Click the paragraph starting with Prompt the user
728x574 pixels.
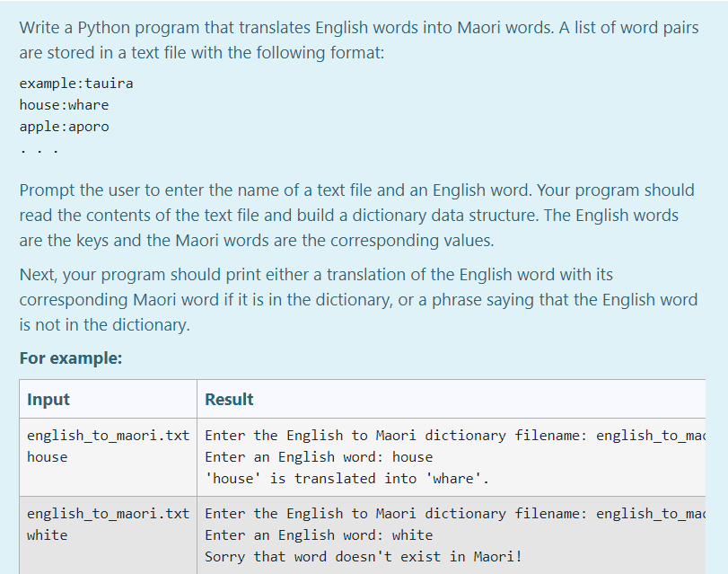(x=357, y=215)
